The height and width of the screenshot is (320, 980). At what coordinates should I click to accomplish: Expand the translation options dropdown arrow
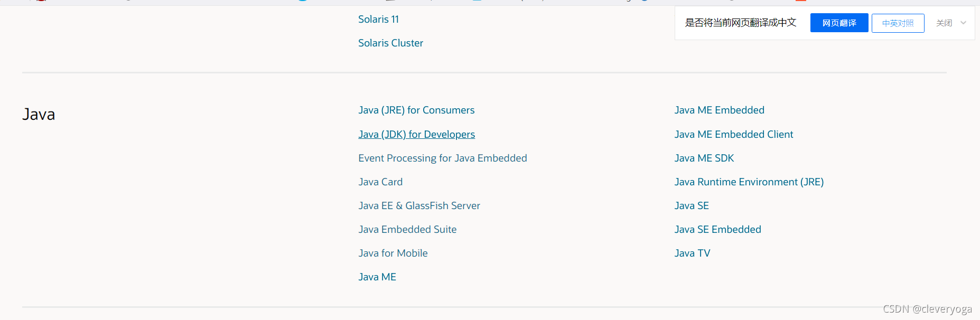pyautogui.click(x=963, y=23)
